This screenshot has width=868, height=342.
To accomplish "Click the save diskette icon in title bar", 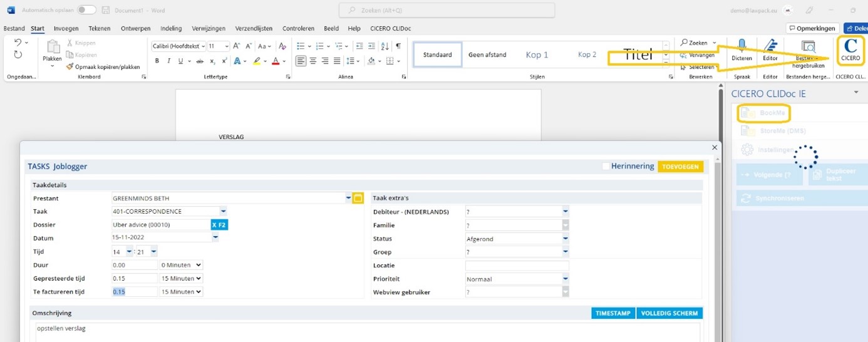I will (x=106, y=10).
